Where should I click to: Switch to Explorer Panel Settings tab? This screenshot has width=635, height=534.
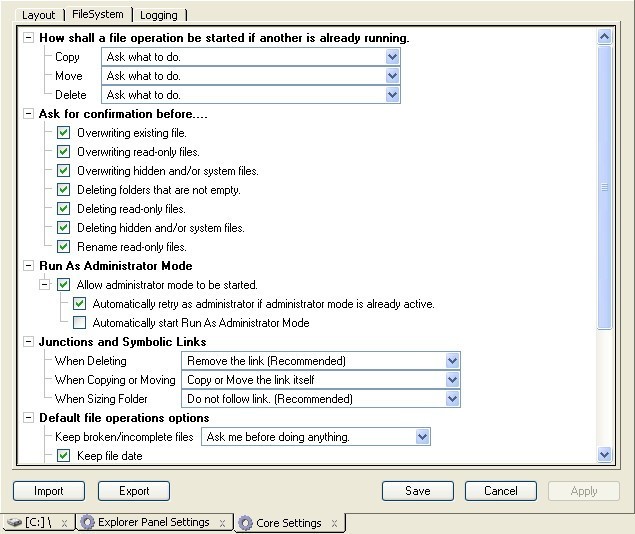154,522
